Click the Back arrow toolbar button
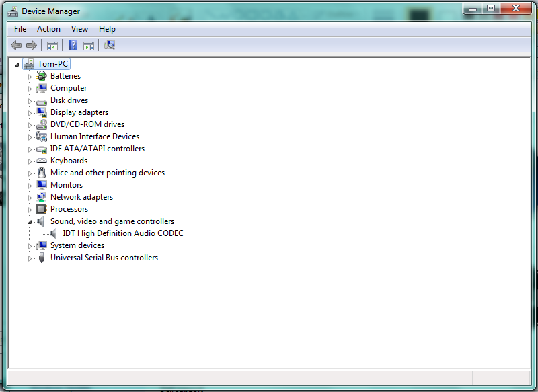Image resolution: width=538 pixels, height=392 pixels. tap(16, 45)
